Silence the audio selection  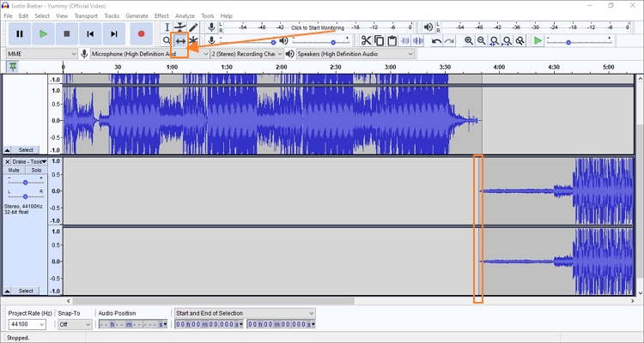tap(418, 40)
